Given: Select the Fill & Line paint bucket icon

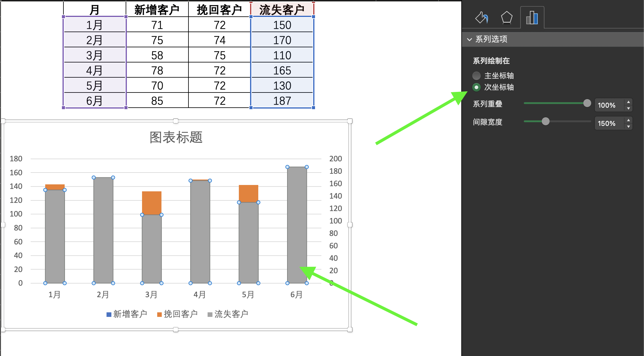Looking at the screenshot, I should (482, 17).
